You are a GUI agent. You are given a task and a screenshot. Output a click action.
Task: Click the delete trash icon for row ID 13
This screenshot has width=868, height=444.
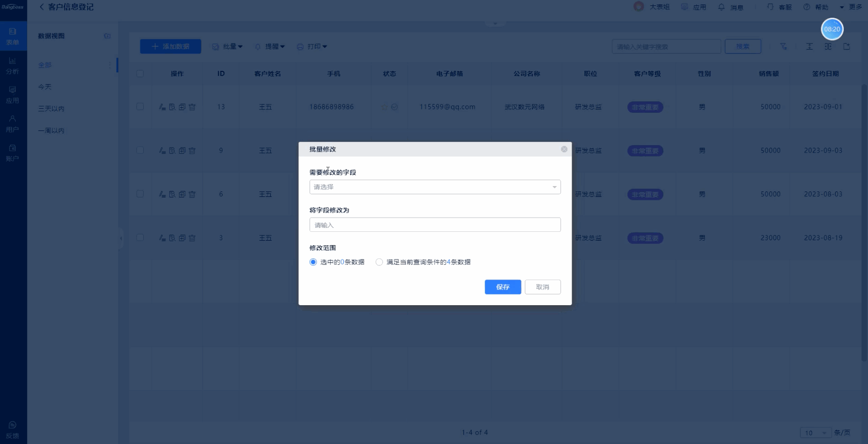pyautogui.click(x=193, y=107)
